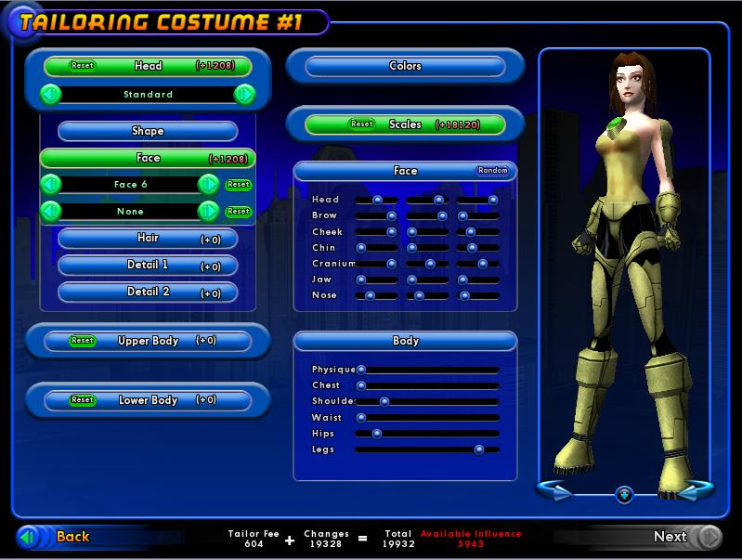Randomize the face scales
The width and height of the screenshot is (742, 560).
[x=492, y=170]
